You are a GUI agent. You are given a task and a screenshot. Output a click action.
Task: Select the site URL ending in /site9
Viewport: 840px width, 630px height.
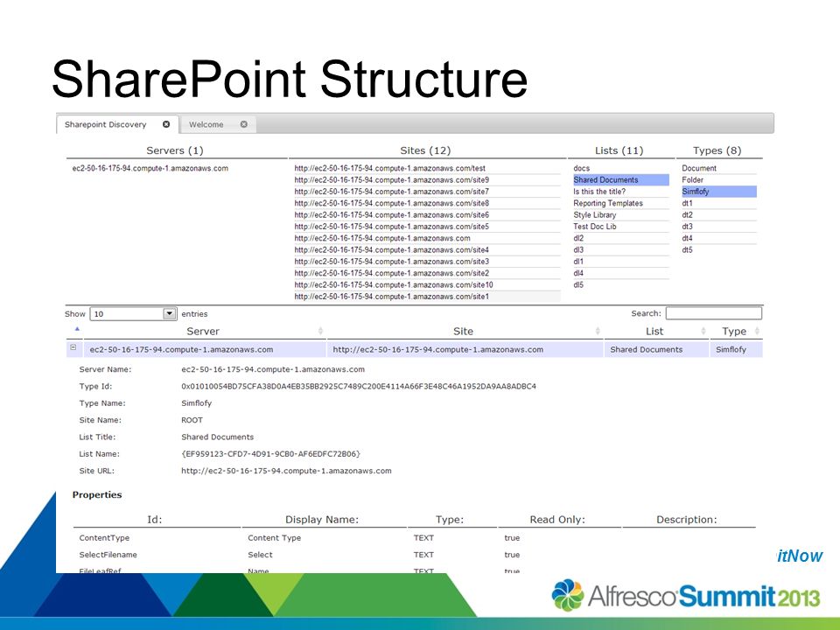click(x=392, y=180)
